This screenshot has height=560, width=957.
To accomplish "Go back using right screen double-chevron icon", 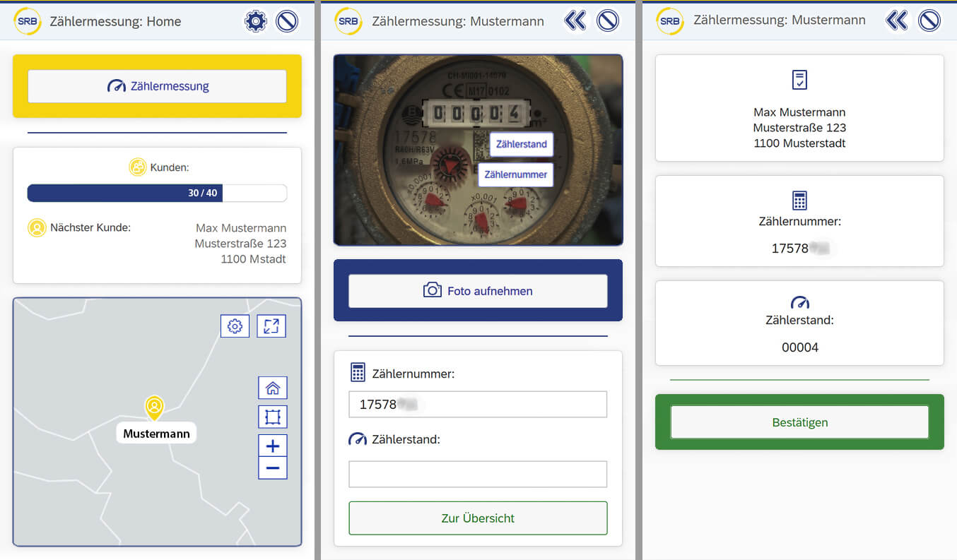I will coord(897,20).
